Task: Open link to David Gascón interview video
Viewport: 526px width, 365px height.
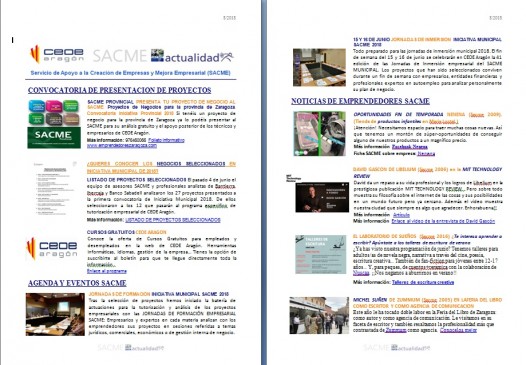Action: tap(443, 221)
